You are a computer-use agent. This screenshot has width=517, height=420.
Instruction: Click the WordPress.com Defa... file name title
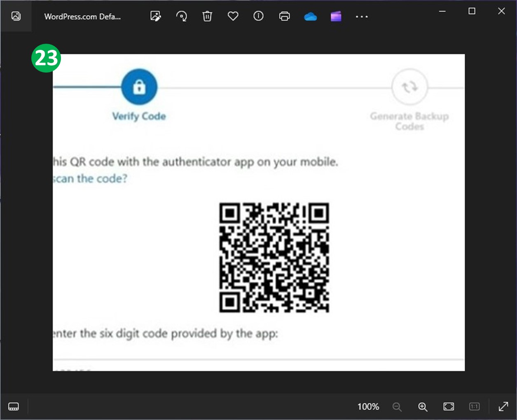82,16
